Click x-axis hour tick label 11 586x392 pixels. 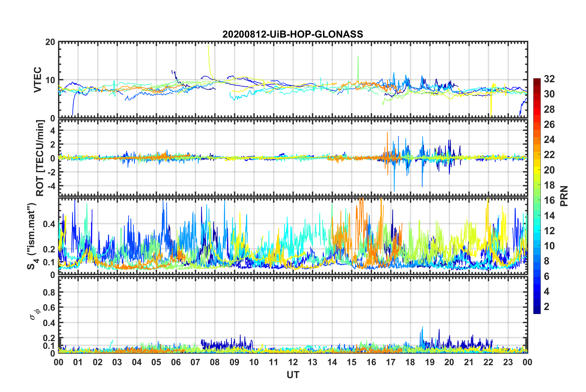pos(274,362)
